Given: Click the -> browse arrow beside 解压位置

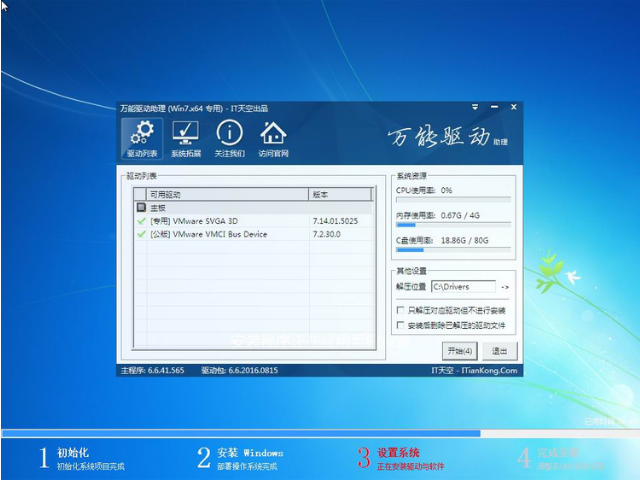Looking at the screenshot, I should point(505,287).
